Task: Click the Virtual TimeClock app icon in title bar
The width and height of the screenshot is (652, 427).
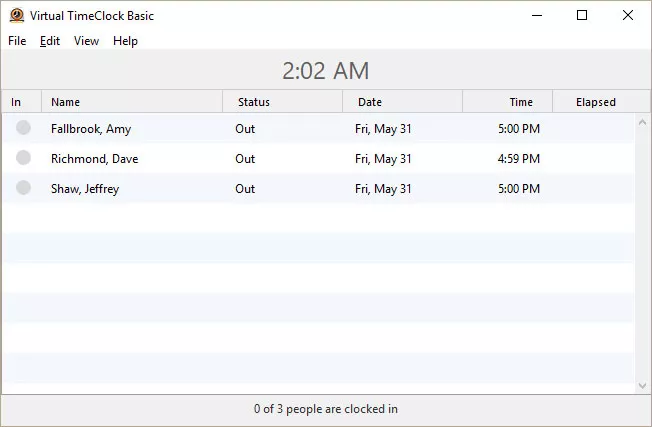Action: point(17,15)
